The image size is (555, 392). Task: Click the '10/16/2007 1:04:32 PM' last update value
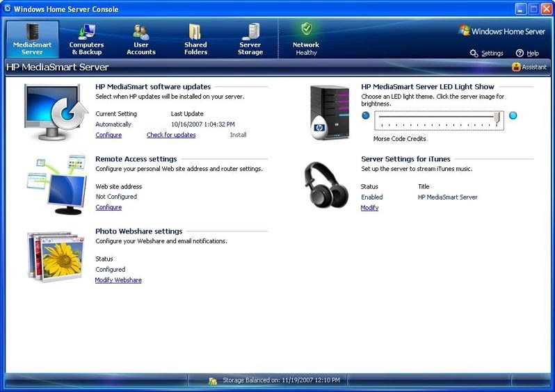click(203, 124)
